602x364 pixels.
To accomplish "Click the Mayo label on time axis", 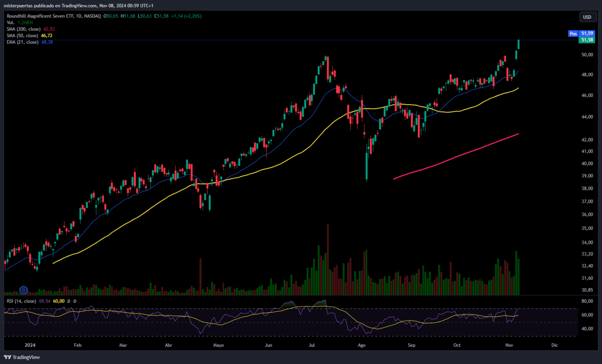I will (x=219, y=345).
